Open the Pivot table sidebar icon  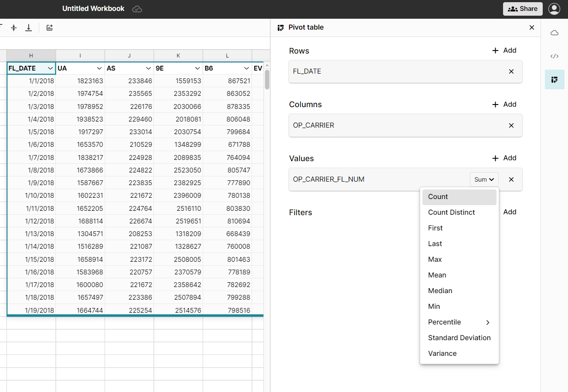[x=554, y=80]
